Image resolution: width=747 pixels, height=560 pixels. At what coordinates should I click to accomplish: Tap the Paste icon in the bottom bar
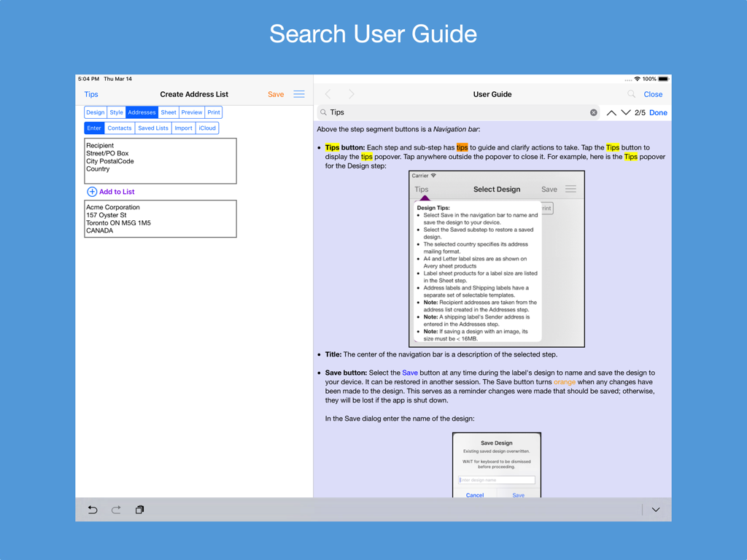(x=139, y=510)
